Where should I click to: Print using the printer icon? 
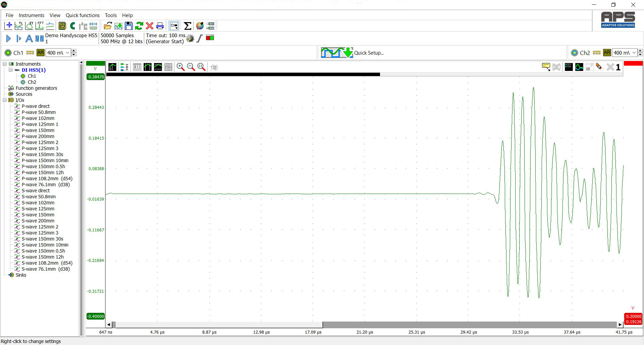click(x=160, y=26)
